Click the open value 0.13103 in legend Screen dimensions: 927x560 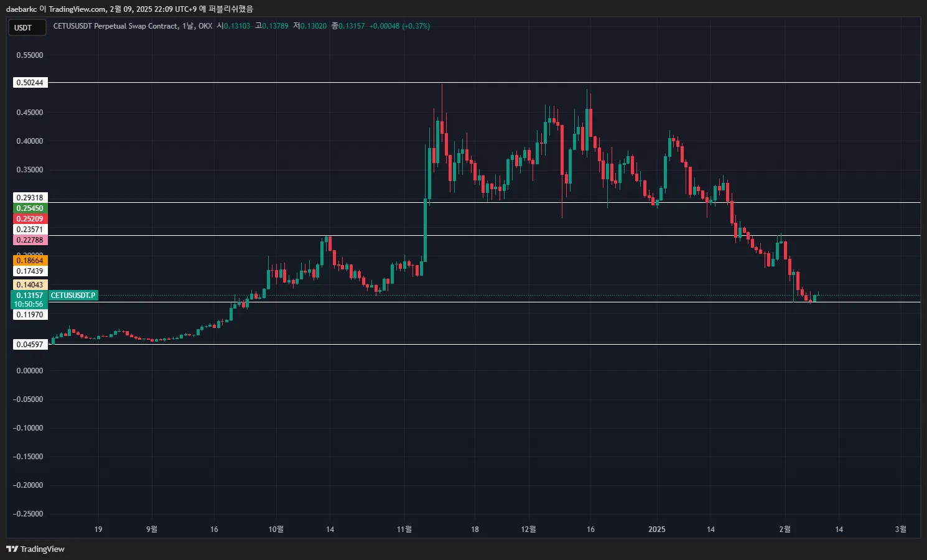click(x=237, y=26)
